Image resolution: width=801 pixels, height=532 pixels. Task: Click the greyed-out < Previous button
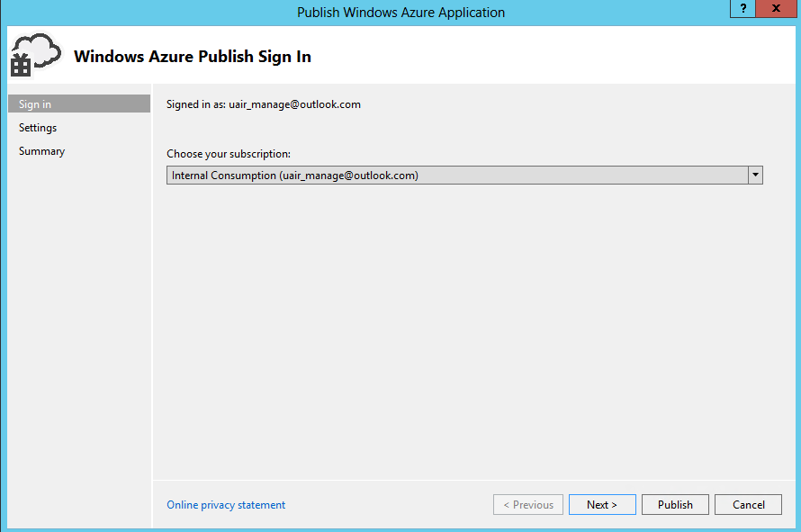528,505
